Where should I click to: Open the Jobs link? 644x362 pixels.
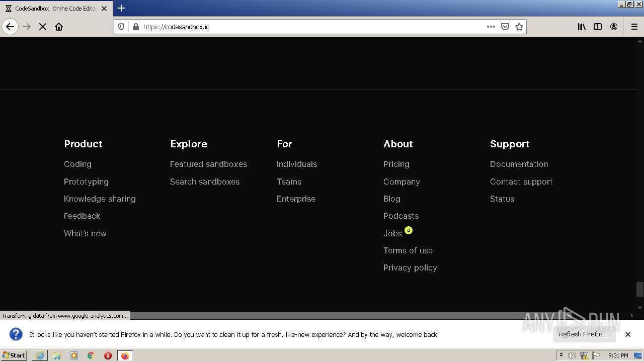(x=392, y=233)
